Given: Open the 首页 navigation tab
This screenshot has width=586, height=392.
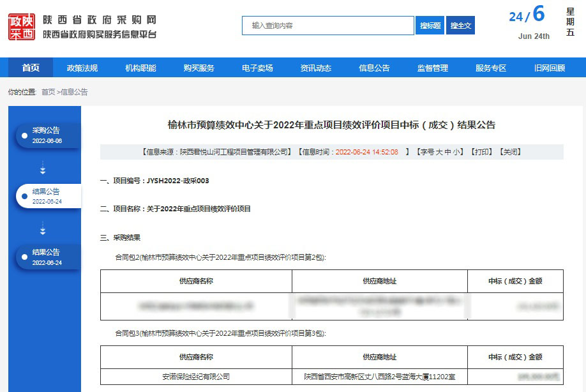Looking at the screenshot, I should pyautogui.click(x=31, y=68).
